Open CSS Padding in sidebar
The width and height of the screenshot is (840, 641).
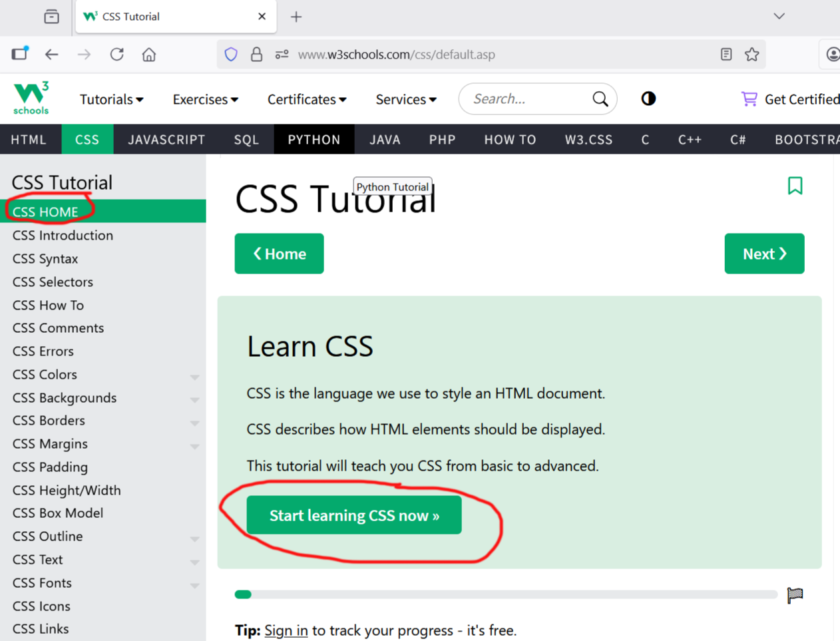(103, 467)
